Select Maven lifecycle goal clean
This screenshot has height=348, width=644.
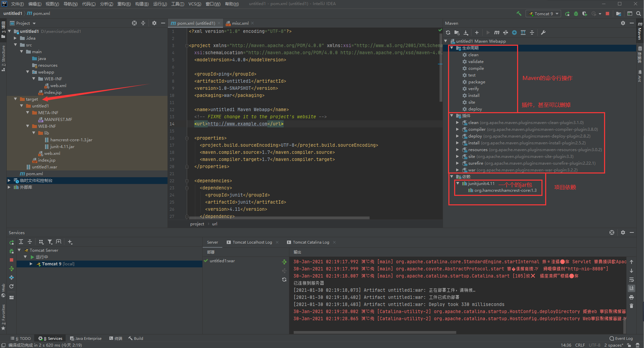[x=473, y=55]
